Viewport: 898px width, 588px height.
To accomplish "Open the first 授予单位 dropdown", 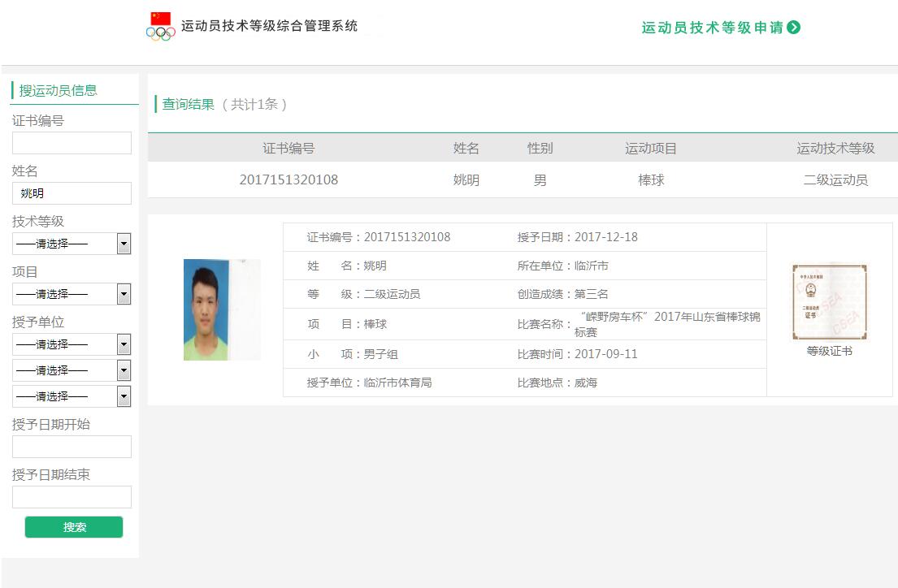I will point(72,344).
